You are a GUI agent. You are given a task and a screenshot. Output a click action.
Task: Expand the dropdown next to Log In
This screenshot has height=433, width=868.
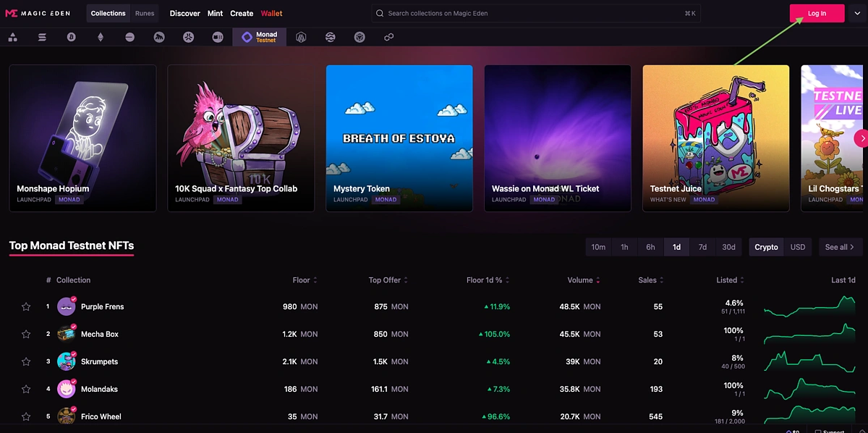(858, 13)
